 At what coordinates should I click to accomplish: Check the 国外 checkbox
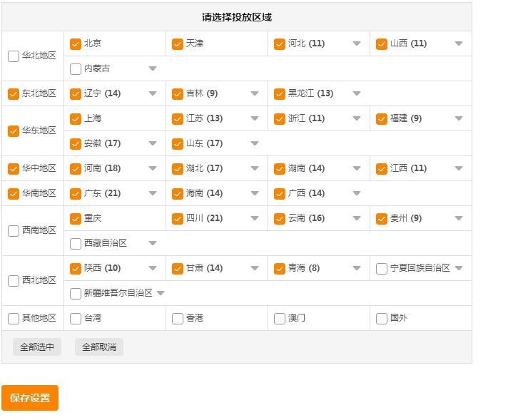382,319
